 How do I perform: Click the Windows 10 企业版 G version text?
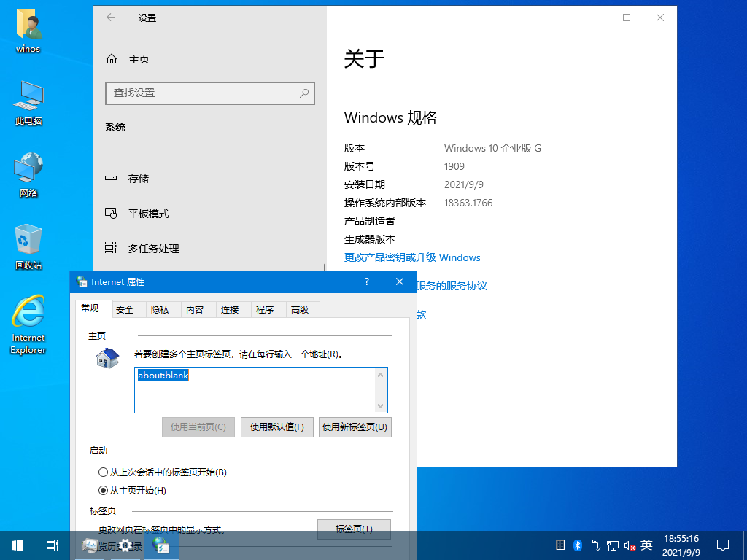tap(492, 148)
